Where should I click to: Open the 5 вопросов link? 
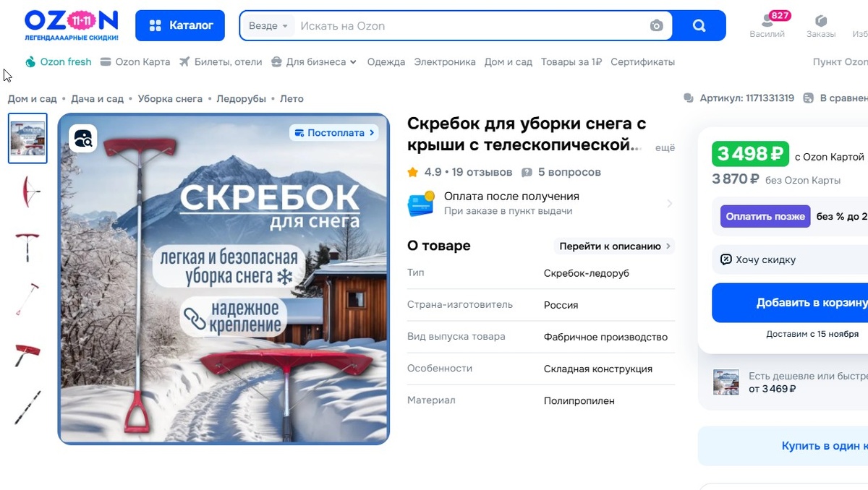pyautogui.click(x=561, y=172)
